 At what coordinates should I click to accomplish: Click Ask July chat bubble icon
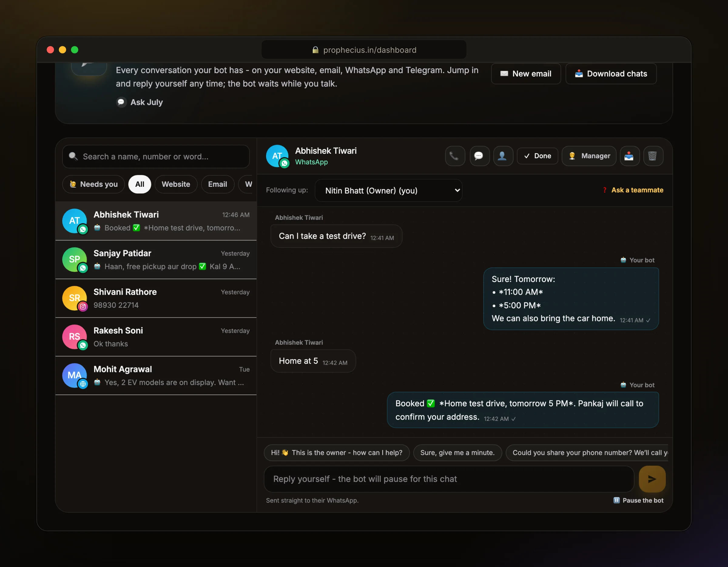pos(121,102)
